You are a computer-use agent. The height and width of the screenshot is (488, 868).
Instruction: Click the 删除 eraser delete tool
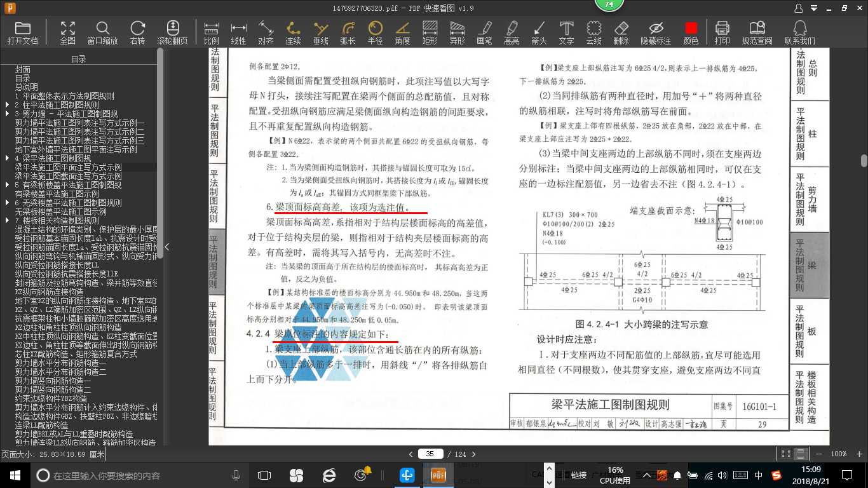pyautogui.click(x=621, y=32)
